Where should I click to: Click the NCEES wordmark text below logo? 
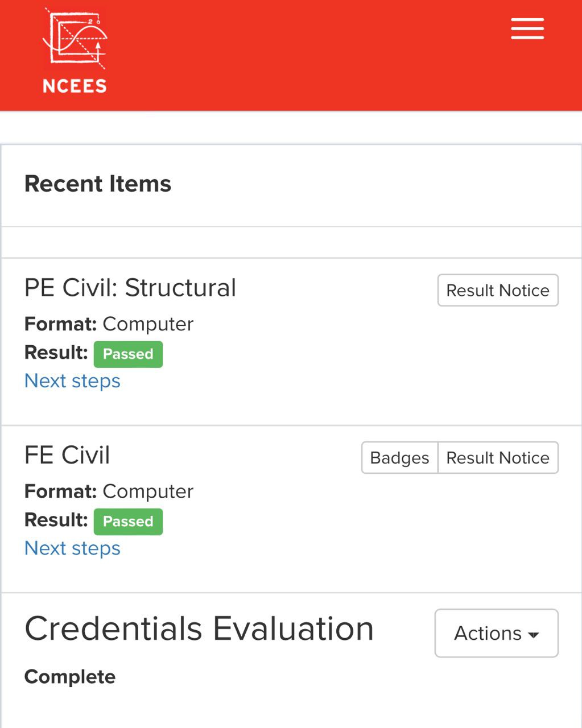click(75, 86)
